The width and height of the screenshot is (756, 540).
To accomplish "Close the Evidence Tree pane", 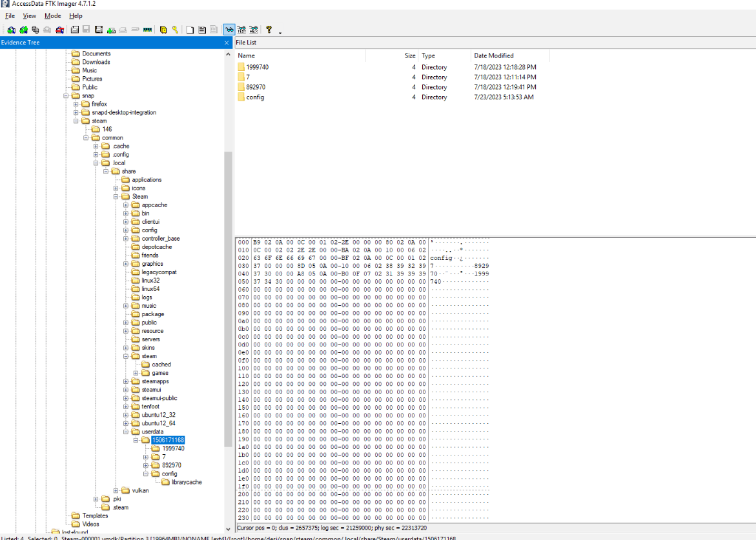I will click(x=227, y=43).
